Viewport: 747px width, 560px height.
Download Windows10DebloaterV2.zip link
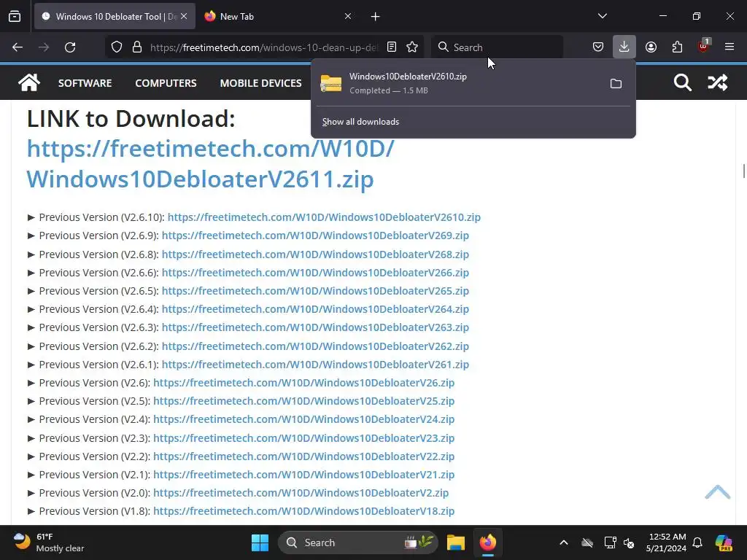tap(301, 493)
